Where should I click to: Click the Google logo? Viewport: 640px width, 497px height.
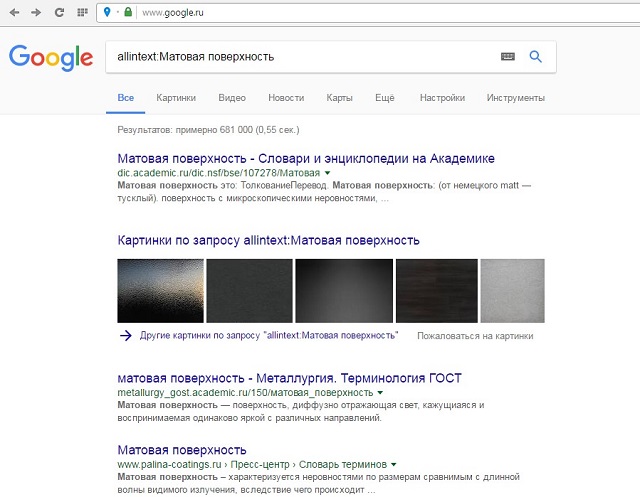[x=51, y=58]
